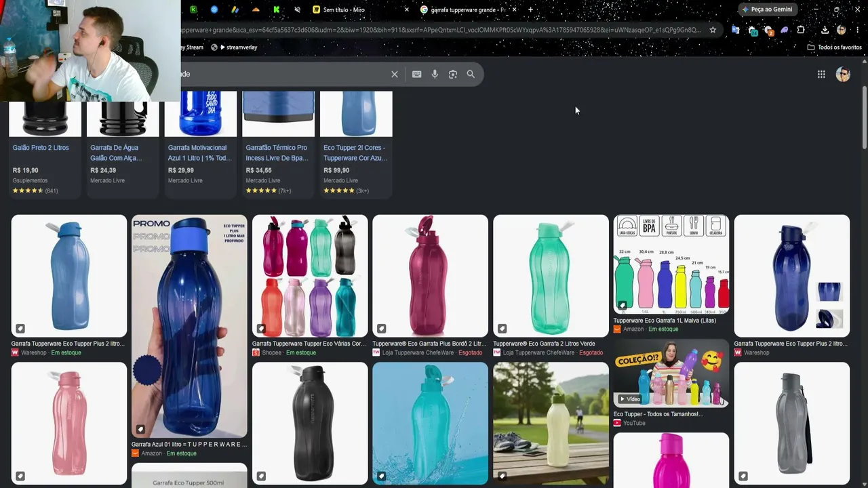Click the Gsuplementos seller name

(30, 181)
